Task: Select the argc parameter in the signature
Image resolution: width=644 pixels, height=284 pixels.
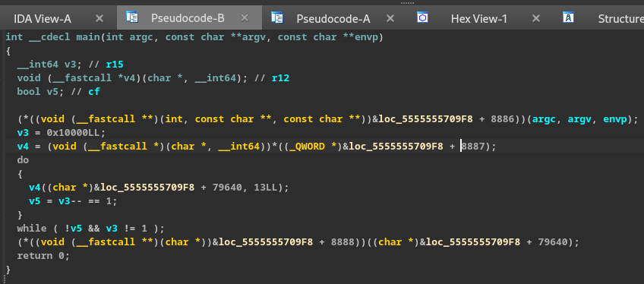Action: [x=141, y=37]
